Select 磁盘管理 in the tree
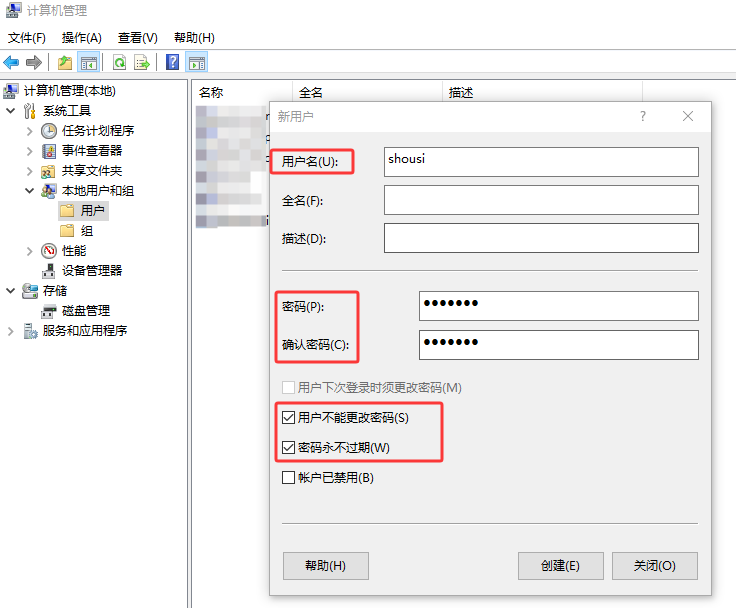 86,311
